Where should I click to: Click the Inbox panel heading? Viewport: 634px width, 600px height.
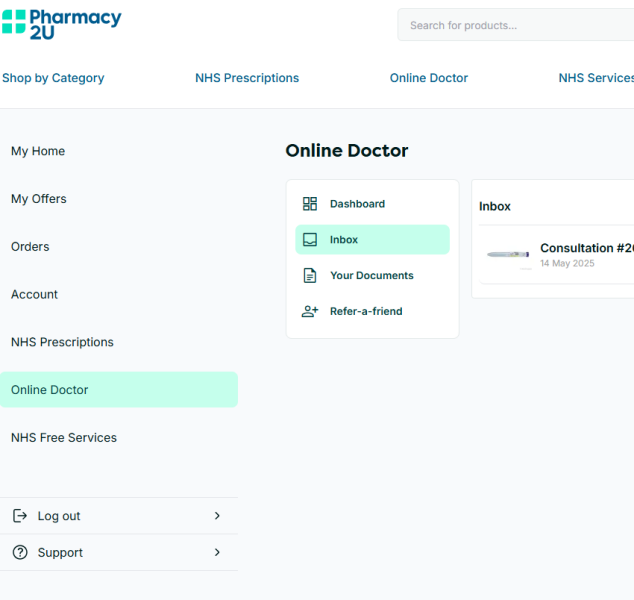click(495, 206)
